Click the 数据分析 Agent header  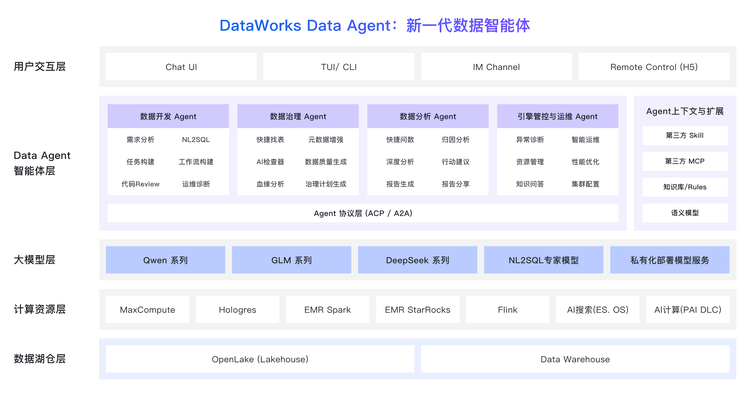[428, 116]
